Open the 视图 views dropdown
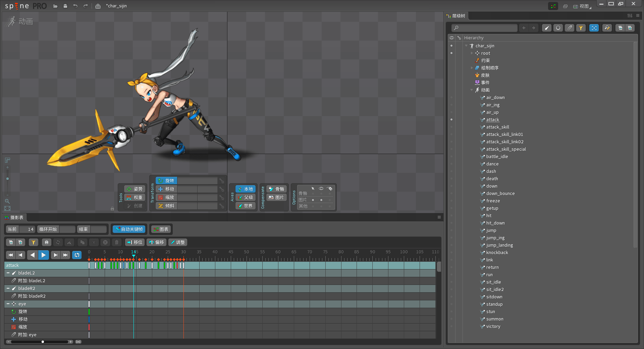 (x=582, y=6)
